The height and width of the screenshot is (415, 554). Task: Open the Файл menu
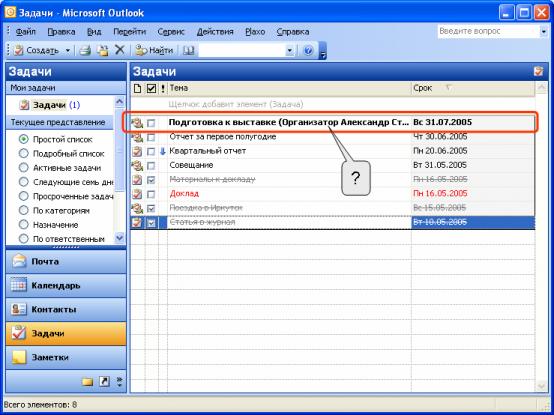pyautogui.click(x=25, y=32)
